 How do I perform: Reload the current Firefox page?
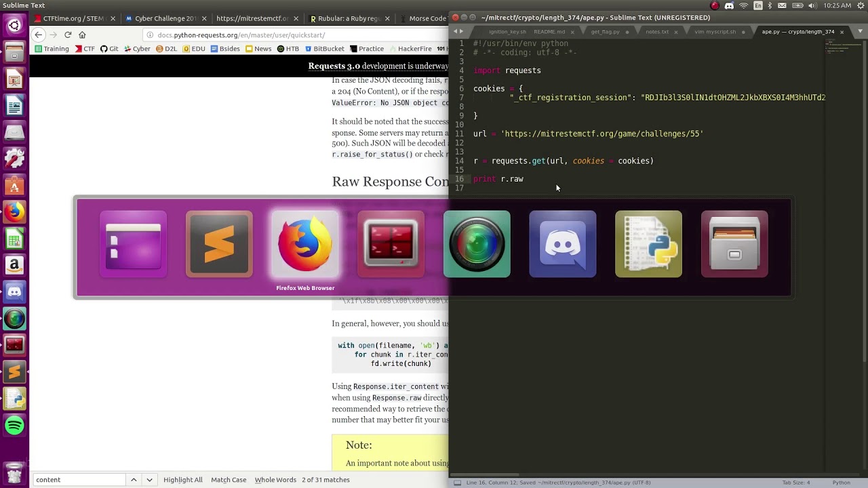coord(68,35)
